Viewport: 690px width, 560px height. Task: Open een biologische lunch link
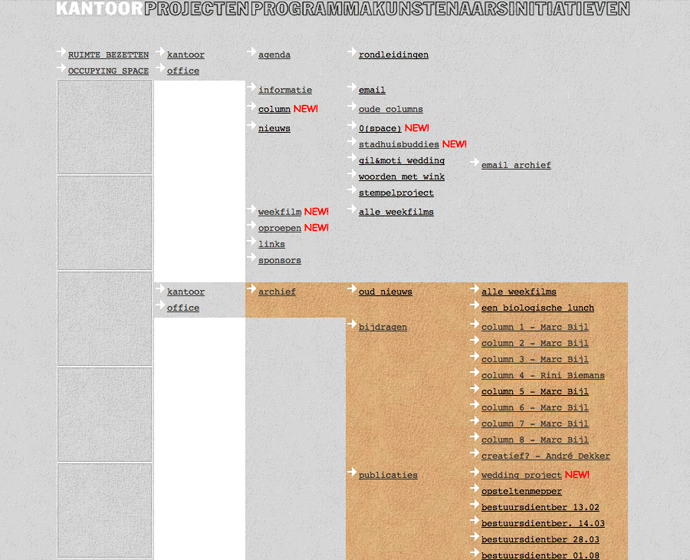pos(537,308)
